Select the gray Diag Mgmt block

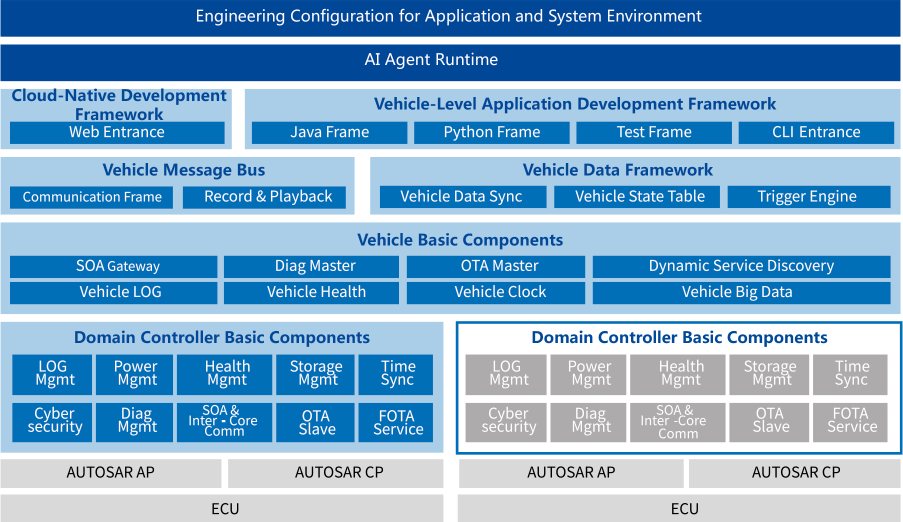589,422
